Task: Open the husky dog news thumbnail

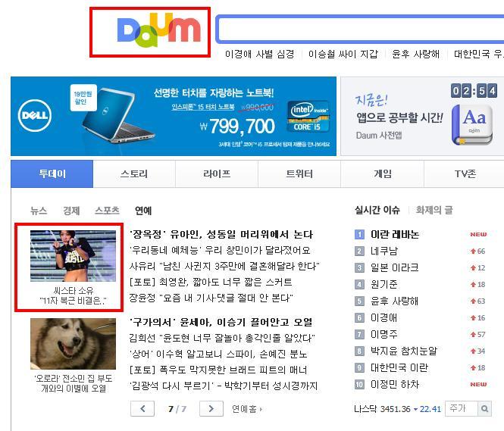Action: pos(73,344)
